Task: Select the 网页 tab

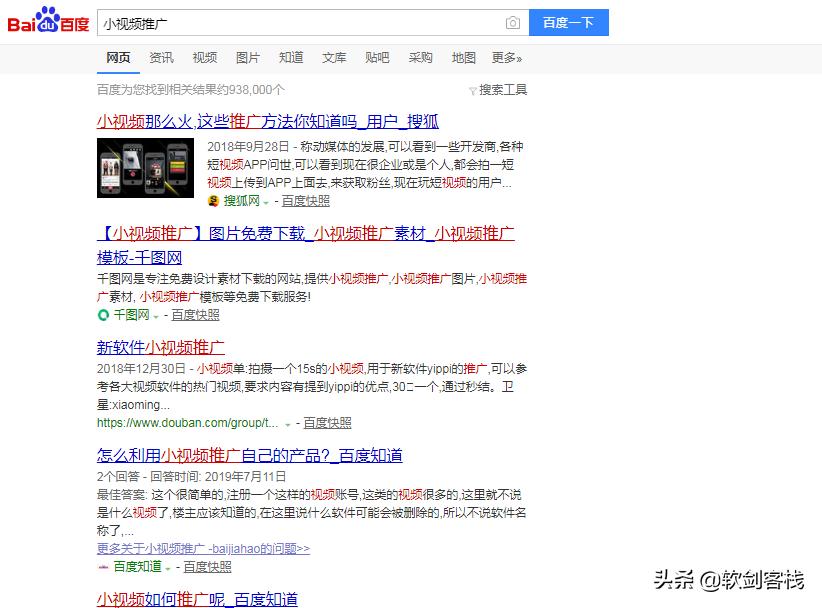Action: point(118,57)
